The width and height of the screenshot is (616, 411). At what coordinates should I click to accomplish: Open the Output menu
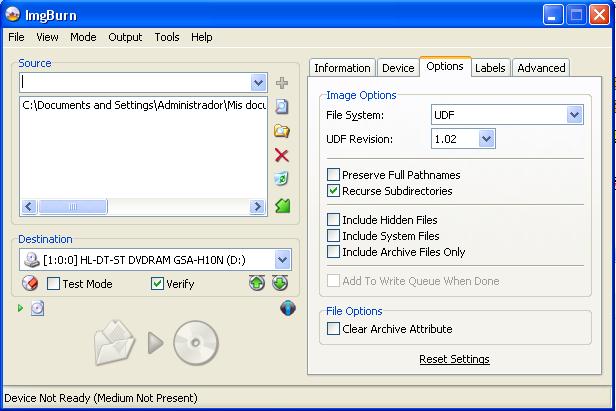(x=125, y=37)
